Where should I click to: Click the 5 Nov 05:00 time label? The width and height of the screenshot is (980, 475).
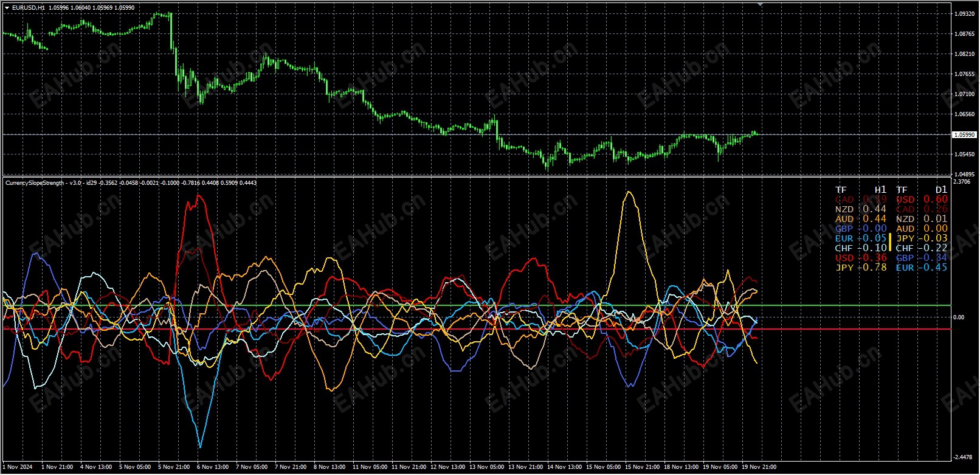pos(135,467)
